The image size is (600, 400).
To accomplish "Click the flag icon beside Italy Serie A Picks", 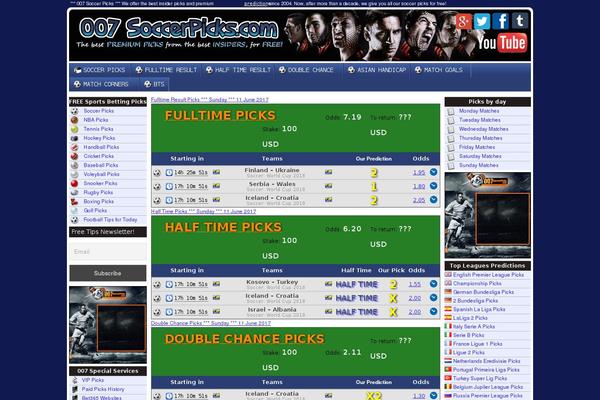I will [x=448, y=327].
